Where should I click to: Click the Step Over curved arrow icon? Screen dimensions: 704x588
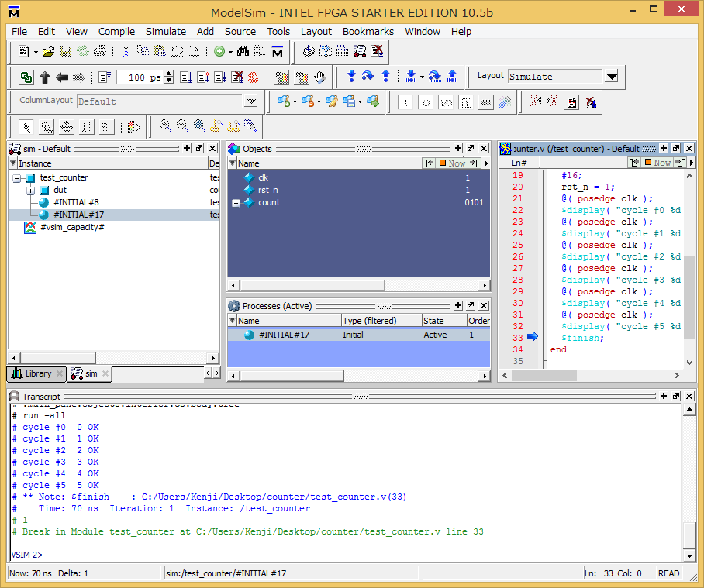[x=368, y=76]
